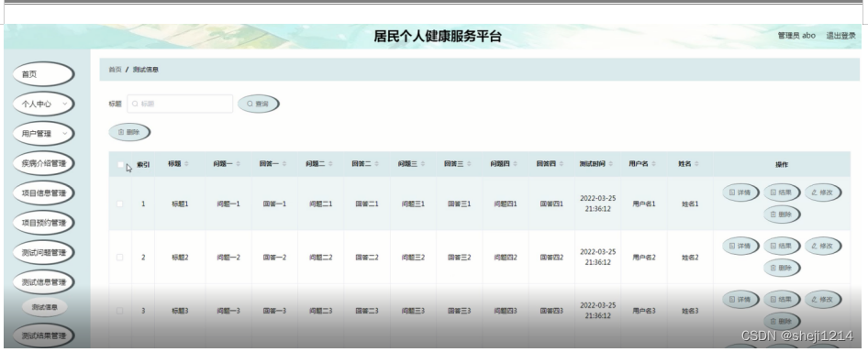Viewport: 868px width, 352px height.
Task: Open 疾病介绍管理 in the sidebar
Action: pyautogui.click(x=43, y=163)
